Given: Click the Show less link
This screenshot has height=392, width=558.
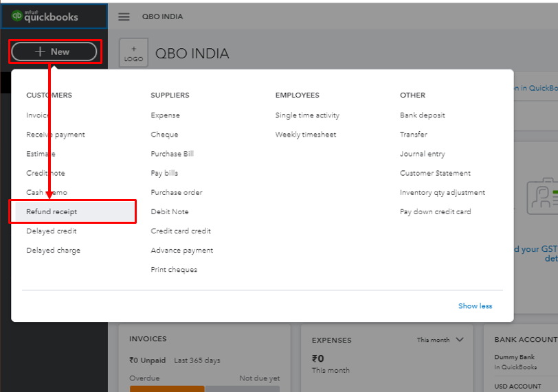Looking at the screenshot, I should tap(475, 305).
